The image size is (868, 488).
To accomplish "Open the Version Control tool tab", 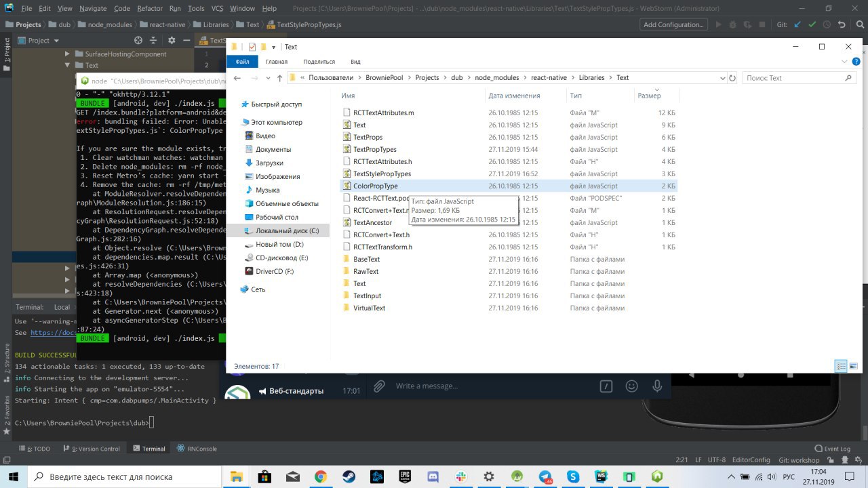I will (91, 449).
